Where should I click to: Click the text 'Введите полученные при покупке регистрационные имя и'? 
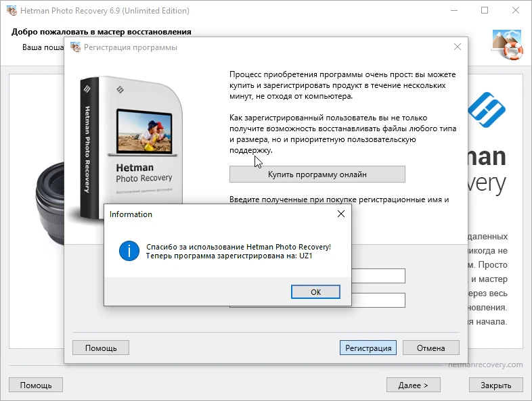pyautogui.click(x=339, y=199)
